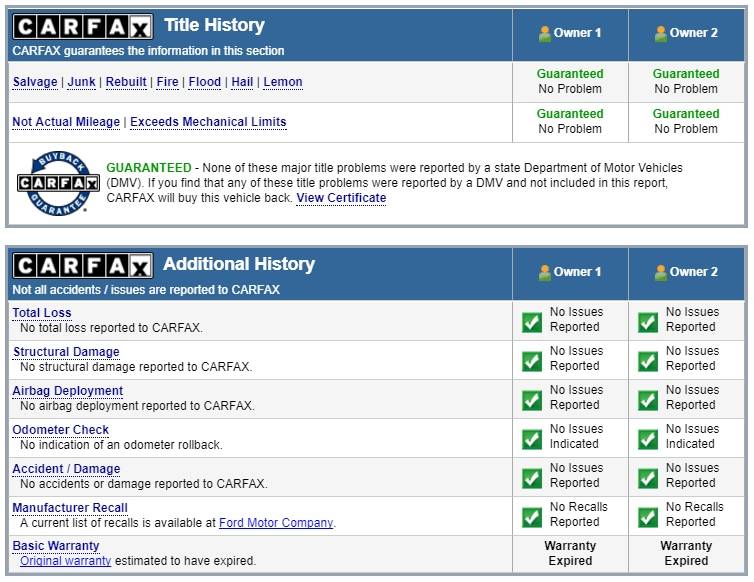Screen dimensions: 754x582
Task: Click Owner 1 green checkmark for Accident / Damage
Action: (532, 478)
